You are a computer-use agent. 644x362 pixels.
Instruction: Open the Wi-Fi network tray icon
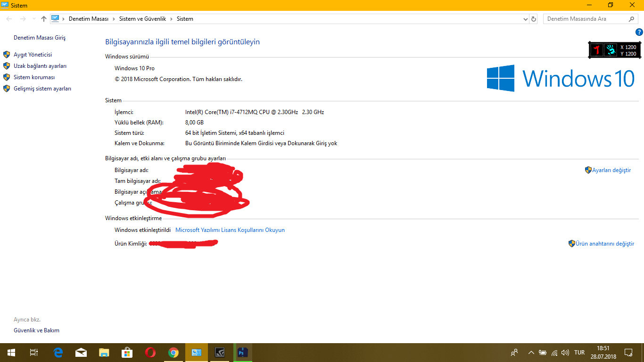554,353
